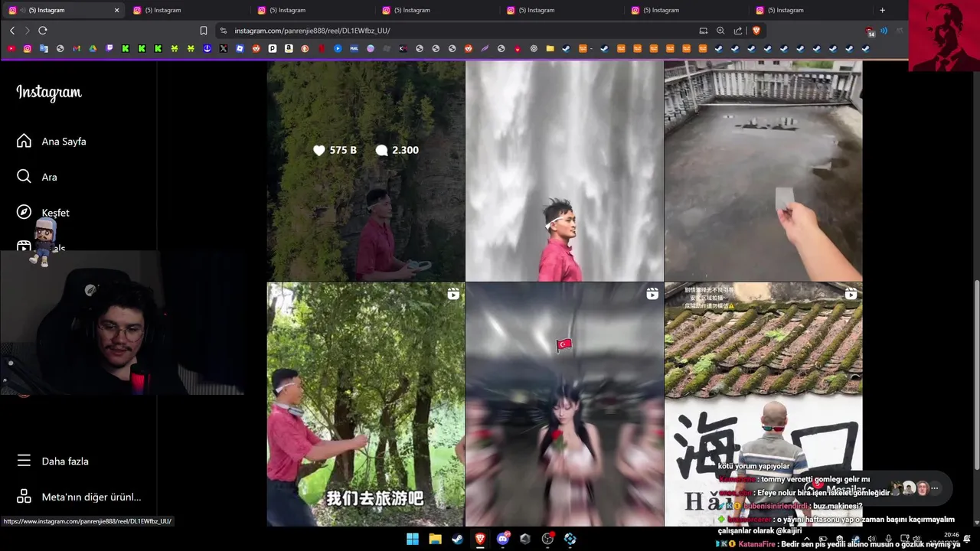Click the compass icon beside Keşfet
Screen dimensions: 980x551
24,212
